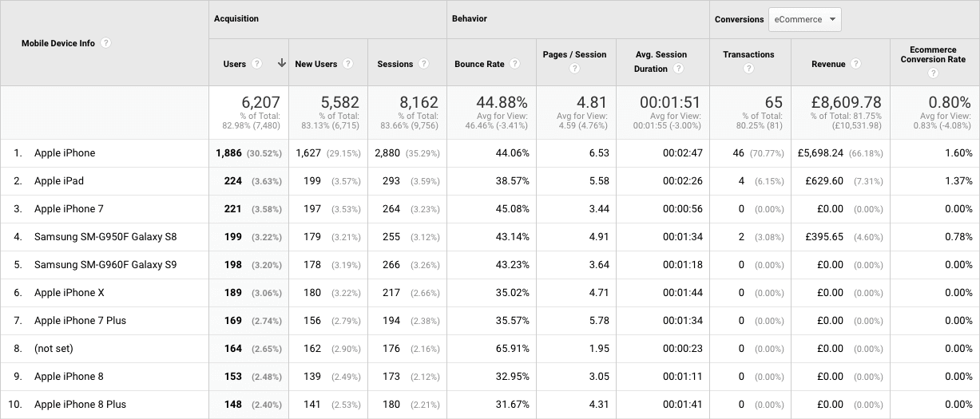Select Apple iPhone revenue £5,698.24
The height and width of the screenshot is (419, 980).
[x=820, y=153]
